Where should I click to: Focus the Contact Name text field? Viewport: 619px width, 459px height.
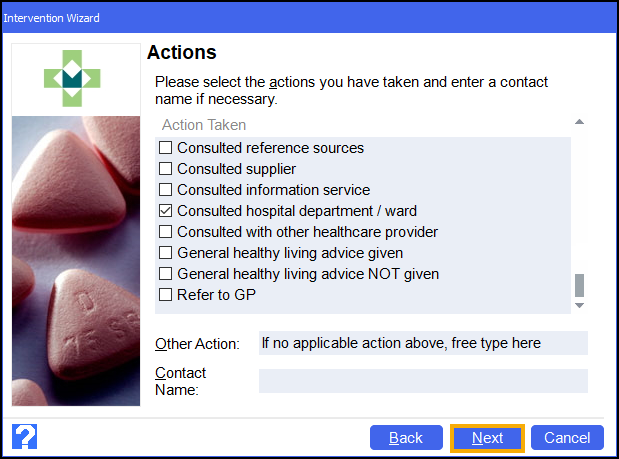click(x=422, y=381)
